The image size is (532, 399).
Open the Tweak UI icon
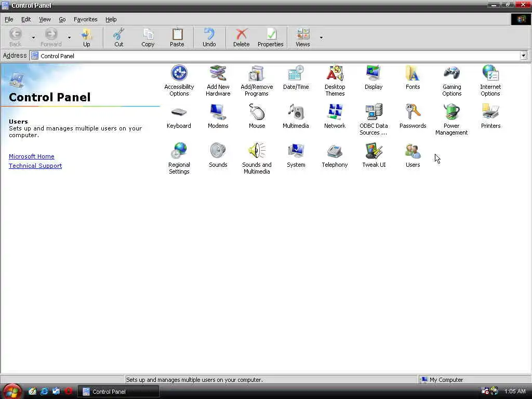click(x=374, y=155)
